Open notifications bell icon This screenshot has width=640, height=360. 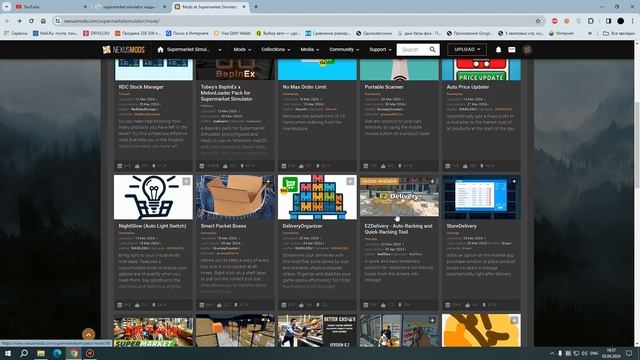click(x=498, y=49)
